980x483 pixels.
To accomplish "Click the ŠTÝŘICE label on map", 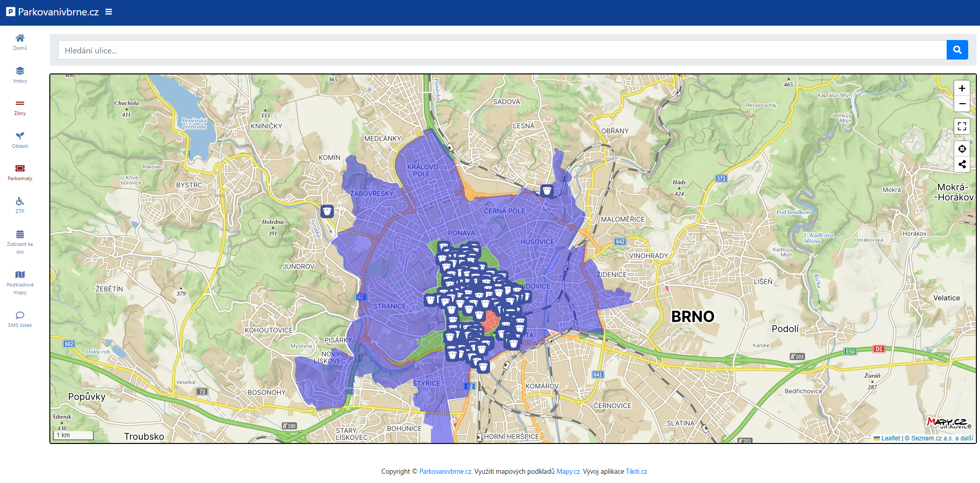I will (426, 383).
